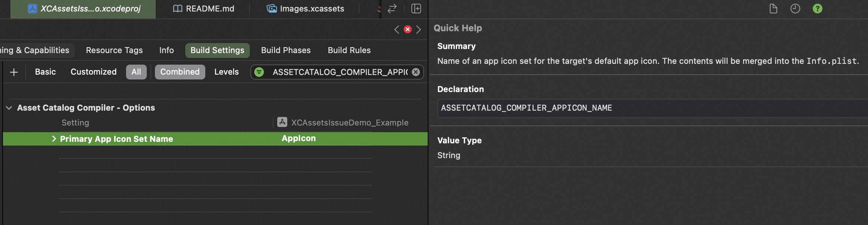Image resolution: width=868 pixels, height=225 pixels.
Task: Click the Add Editor on Right icon
Action: (x=416, y=9)
